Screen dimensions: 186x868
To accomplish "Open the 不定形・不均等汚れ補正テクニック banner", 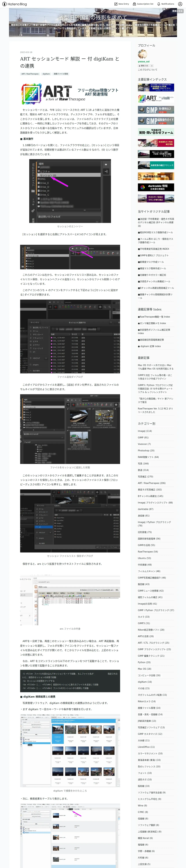I will (x=156, y=154).
